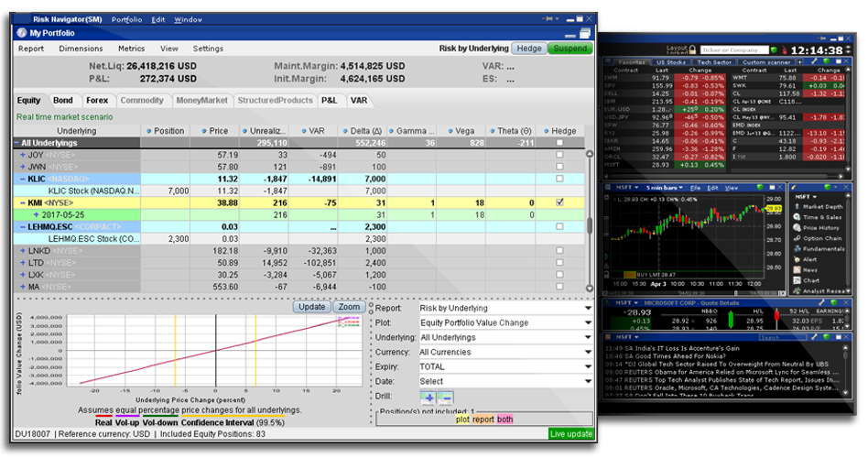Open Market Depth for MSFT

pyautogui.click(x=818, y=207)
